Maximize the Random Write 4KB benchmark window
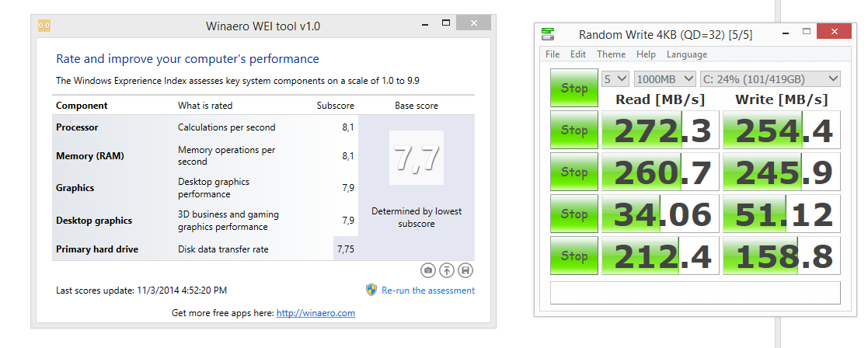Image resolution: width=868 pixels, height=348 pixels. tap(807, 32)
